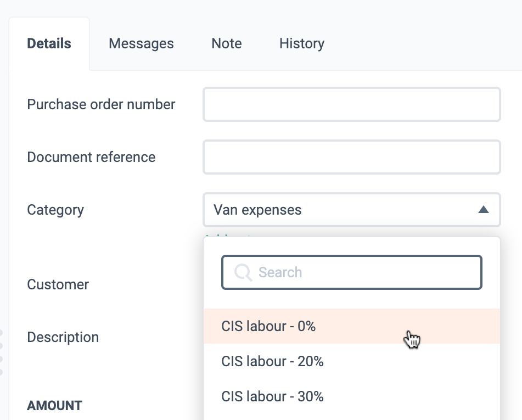Image resolution: width=522 pixels, height=420 pixels.
Task: Click into the Document reference field
Action: 351,157
